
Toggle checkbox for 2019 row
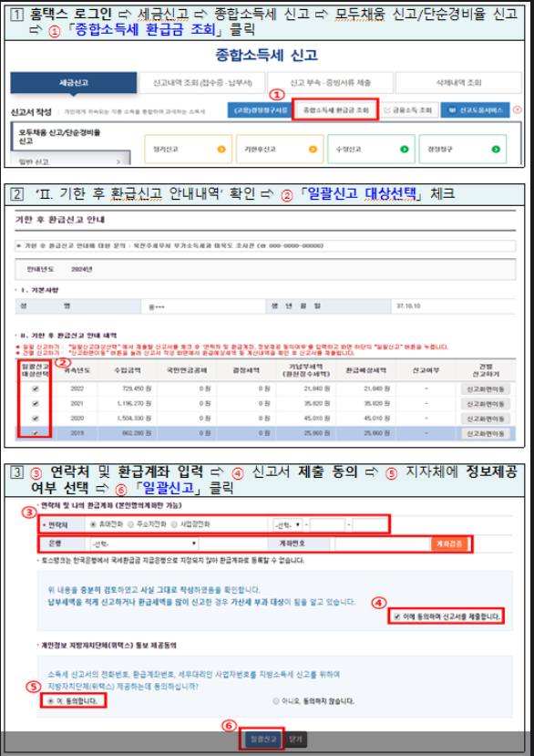point(36,433)
